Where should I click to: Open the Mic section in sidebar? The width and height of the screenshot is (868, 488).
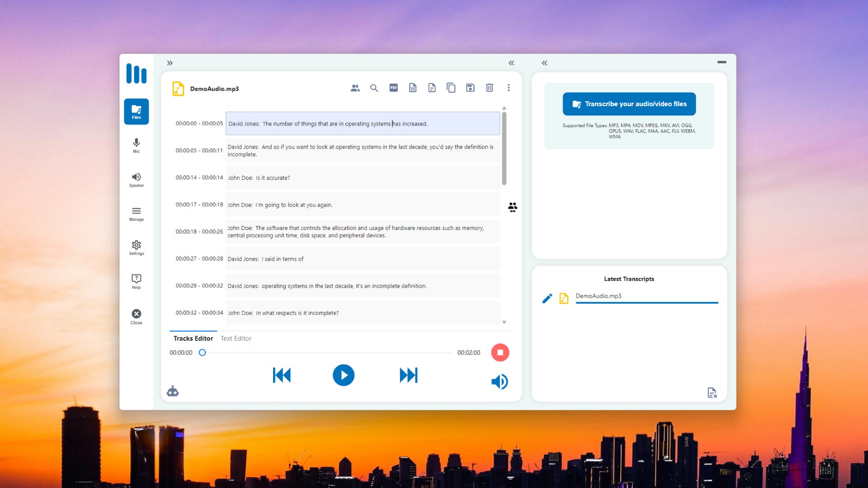136,145
